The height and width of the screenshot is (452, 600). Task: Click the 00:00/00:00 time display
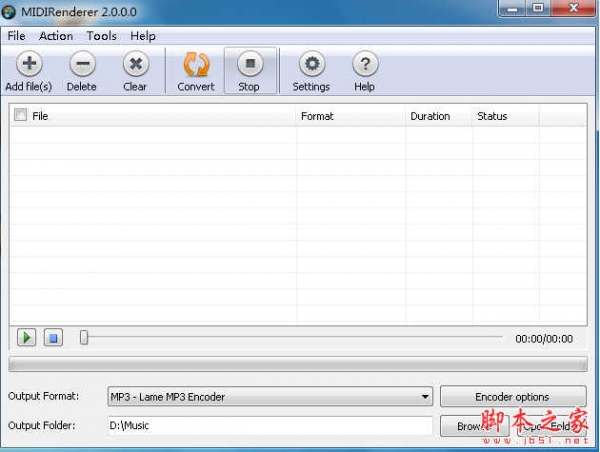(544, 339)
